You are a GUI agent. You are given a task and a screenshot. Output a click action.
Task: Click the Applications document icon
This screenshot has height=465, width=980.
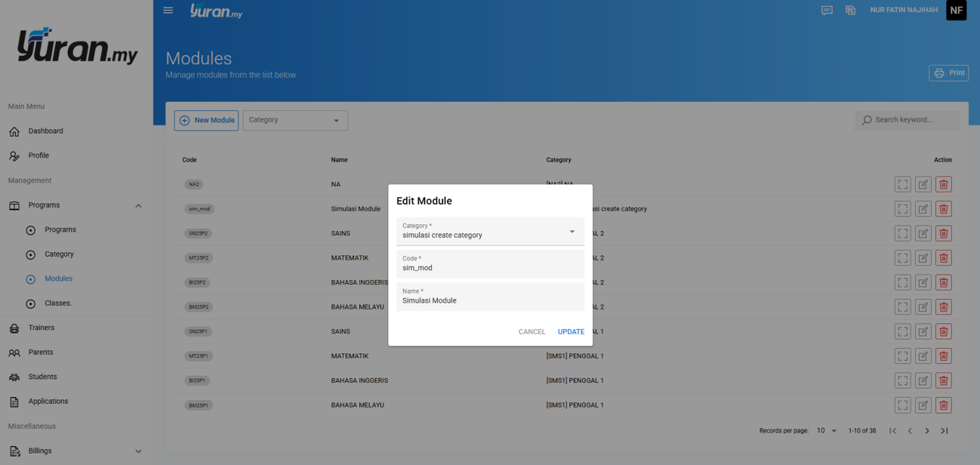coord(14,402)
